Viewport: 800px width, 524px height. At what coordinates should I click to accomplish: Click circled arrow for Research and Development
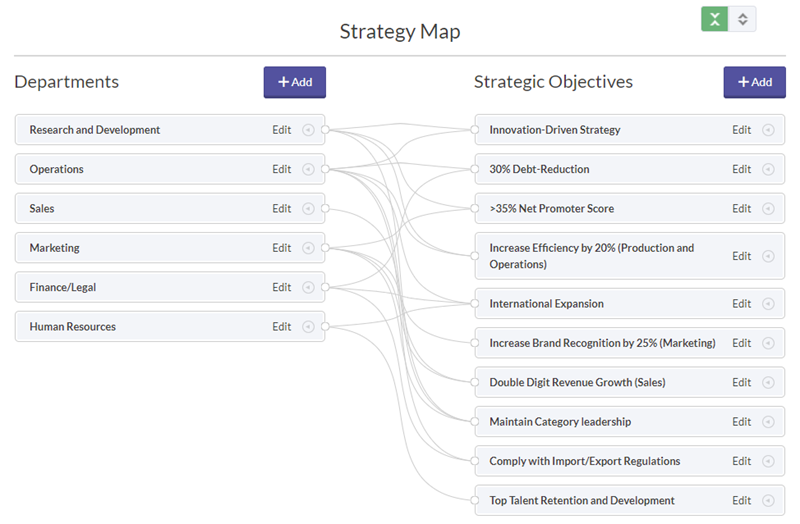308,130
